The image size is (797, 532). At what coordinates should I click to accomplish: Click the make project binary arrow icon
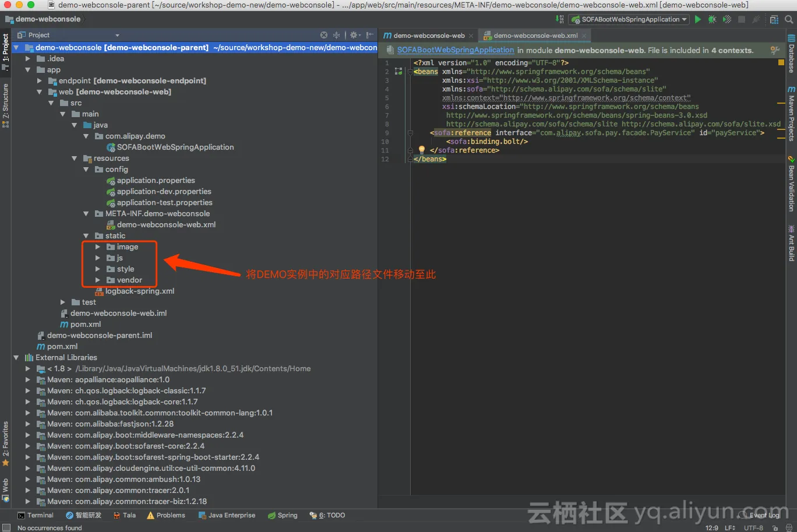(x=559, y=19)
